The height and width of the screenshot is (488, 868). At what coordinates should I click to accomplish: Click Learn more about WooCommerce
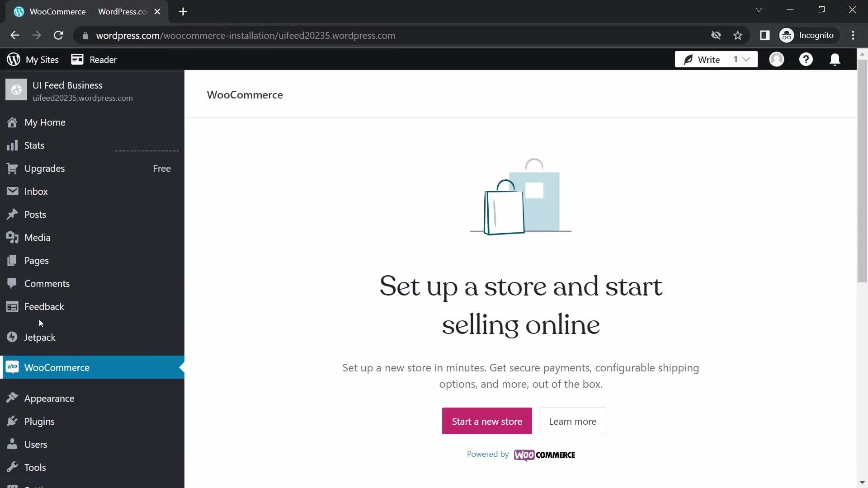click(x=572, y=421)
